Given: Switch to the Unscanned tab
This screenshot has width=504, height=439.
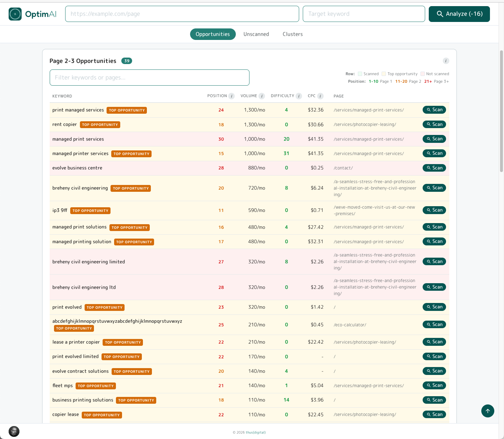Looking at the screenshot, I should 256,34.
